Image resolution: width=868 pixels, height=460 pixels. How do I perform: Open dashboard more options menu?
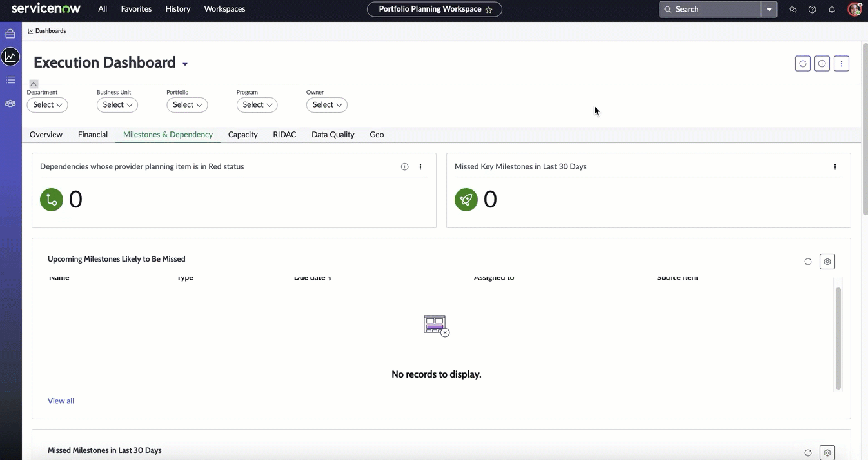point(842,63)
